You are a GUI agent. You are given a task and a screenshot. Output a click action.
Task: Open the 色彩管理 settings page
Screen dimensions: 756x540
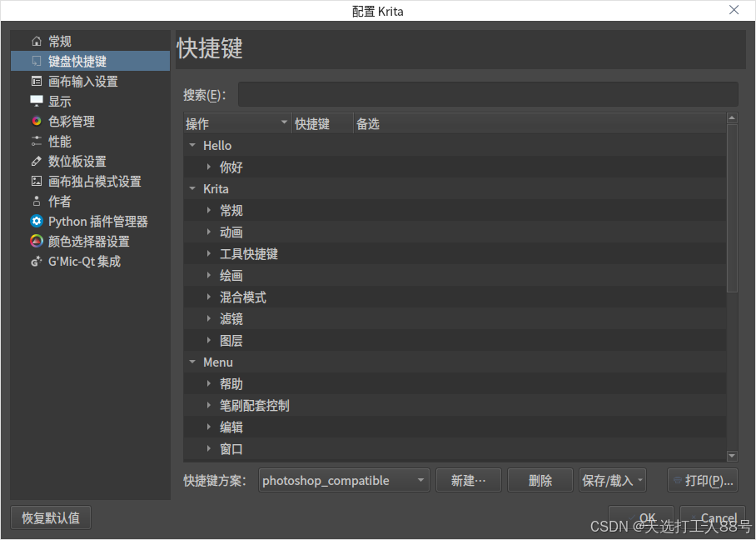coord(90,121)
